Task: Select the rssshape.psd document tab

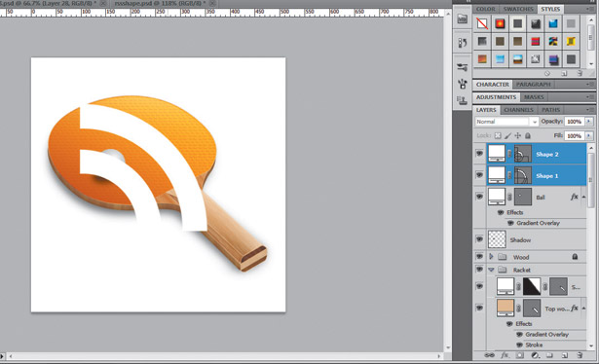Action: pyautogui.click(x=160, y=3)
